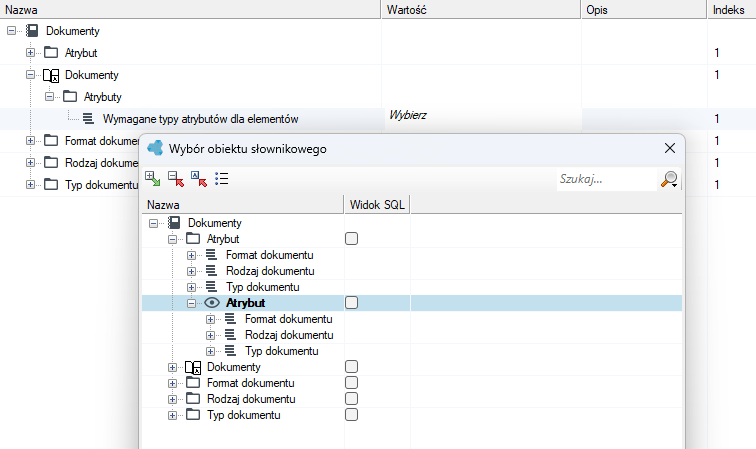Viewport: 756px width, 449px height.
Task: Click the lines icon of first Rodzaj dokumentu in dialog
Action: tap(211, 271)
